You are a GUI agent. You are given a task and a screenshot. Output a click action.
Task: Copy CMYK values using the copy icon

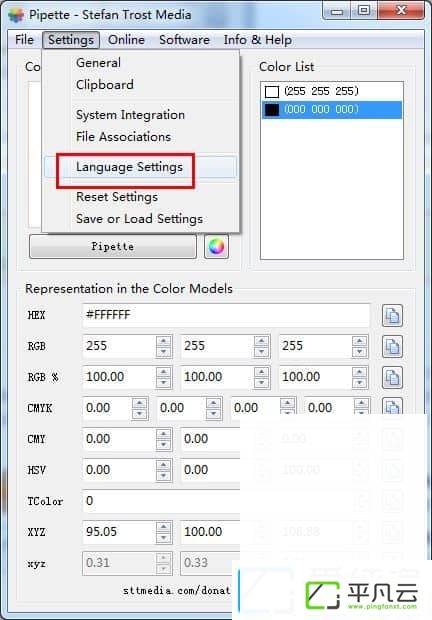392,406
